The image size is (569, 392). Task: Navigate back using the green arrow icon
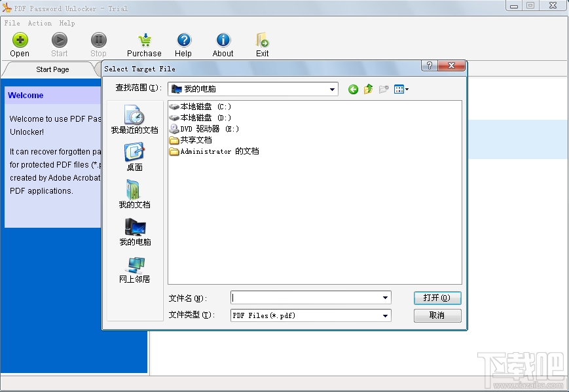click(352, 89)
